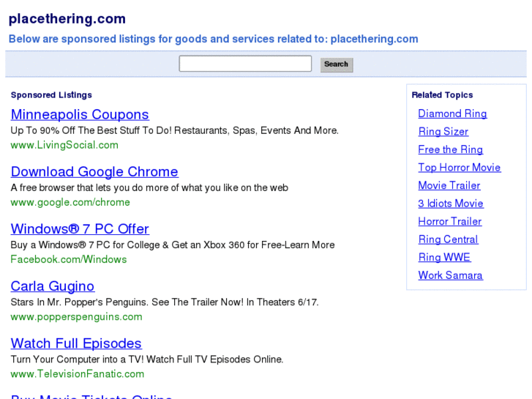The height and width of the screenshot is (399, 532).
Task: Visit www.popperspenguins.com green URL
Action: pyautogui.click(x=76, y=317)
